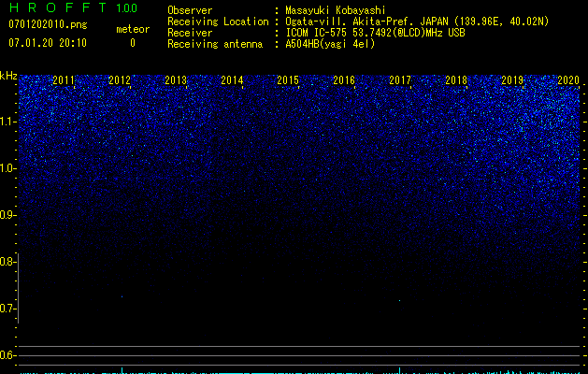588x374 pixels.
Task: Click the HROFFT 1.0.0 title text
Action: point(73,7)
